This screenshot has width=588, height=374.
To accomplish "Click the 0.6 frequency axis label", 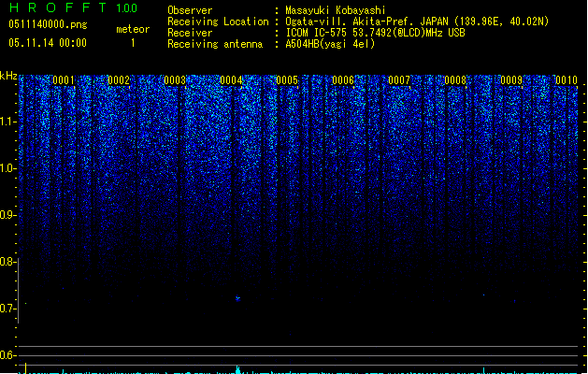I will point(7,355).
